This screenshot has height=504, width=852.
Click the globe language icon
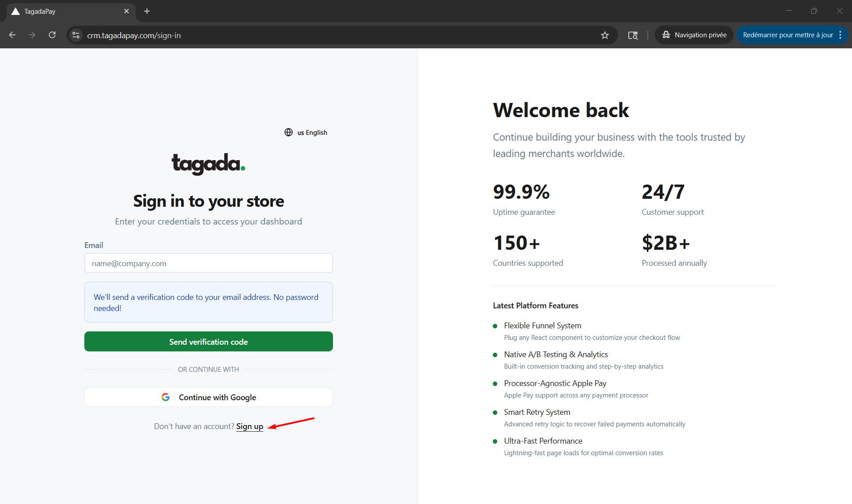[x=289, y=132]
